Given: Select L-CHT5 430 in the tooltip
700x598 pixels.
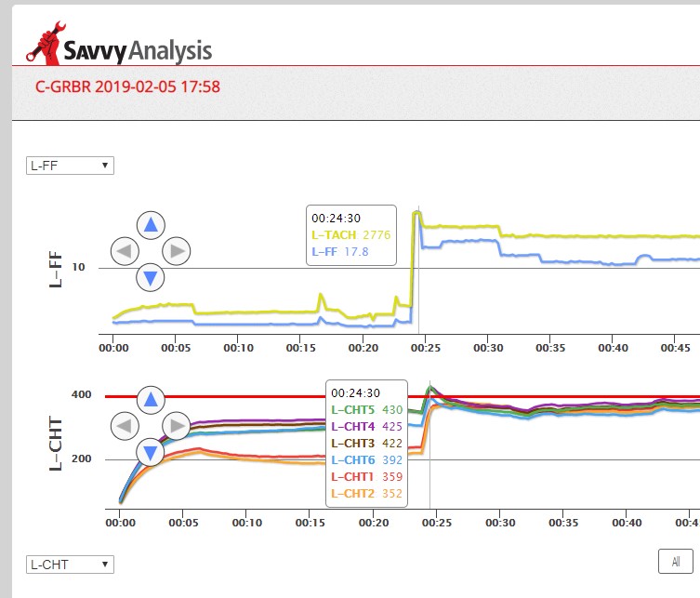Looking at the screenshot, I should pyautogui.click(x=366, y=409).
